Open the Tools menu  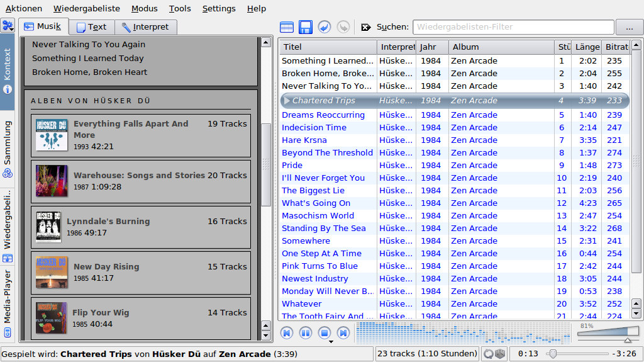point(180,9)
